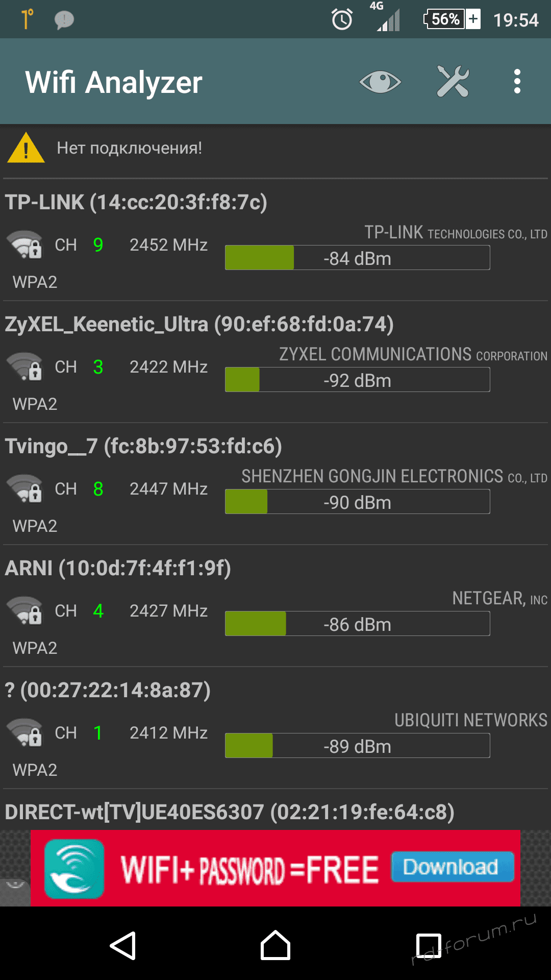Tap the Ubiquiti network wifi lock icon
Screen dimensions: 551x980
[24, 733]
